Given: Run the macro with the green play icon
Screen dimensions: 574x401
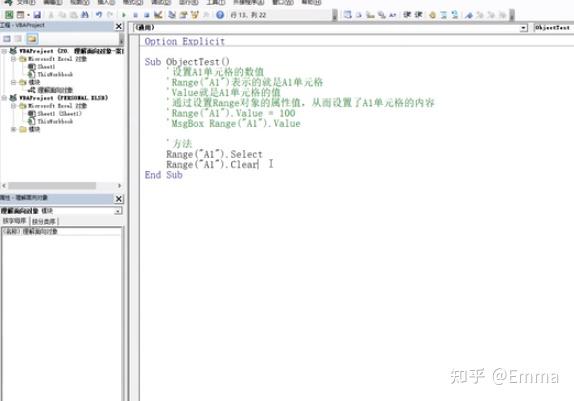Looking at the screenshot, I should click(124, 15).
